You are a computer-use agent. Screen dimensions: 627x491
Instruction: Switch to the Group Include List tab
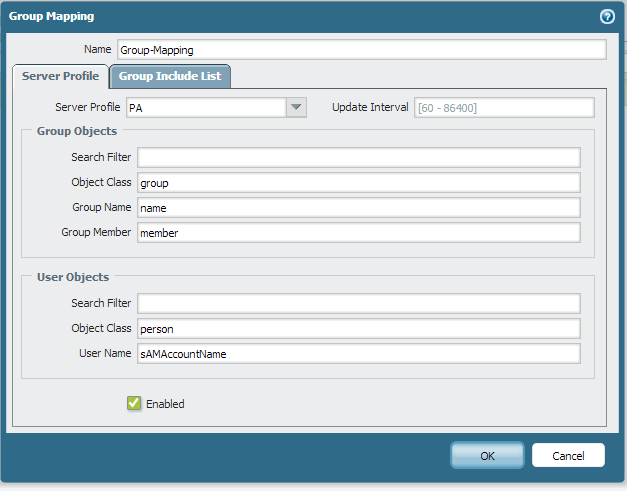pos(170,76)
